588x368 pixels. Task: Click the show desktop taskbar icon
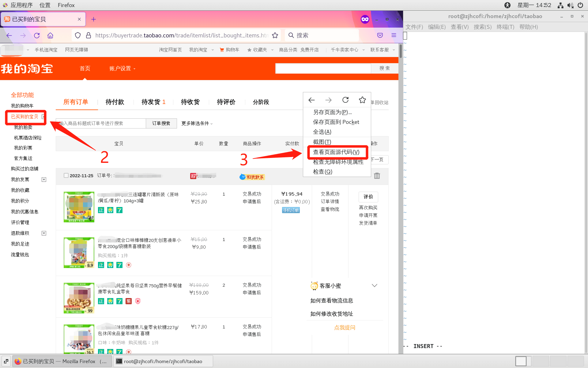pyautogui.click(x=6, y=361)
